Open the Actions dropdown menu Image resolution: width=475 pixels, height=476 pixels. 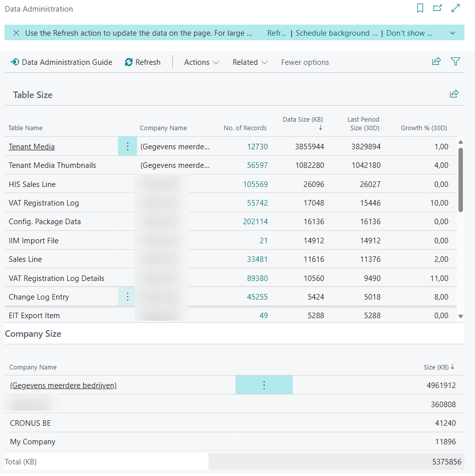201,62
